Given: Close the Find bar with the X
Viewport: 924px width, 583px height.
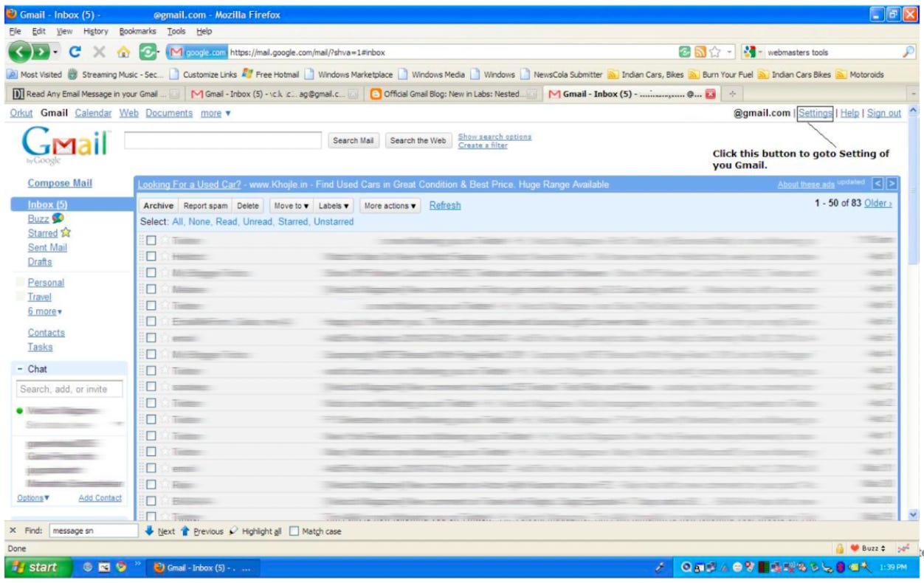Looking at the screenshot, I should click(13, 531).
